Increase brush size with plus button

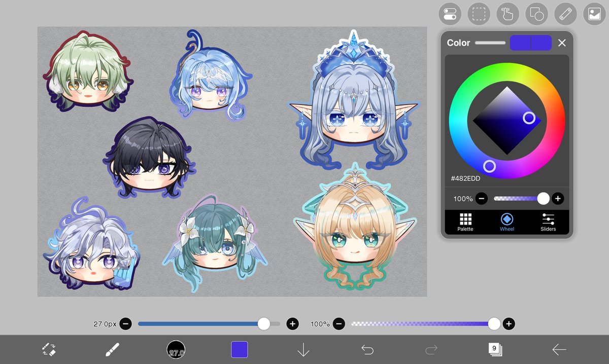pyautogui.click(x=292, y=323)
